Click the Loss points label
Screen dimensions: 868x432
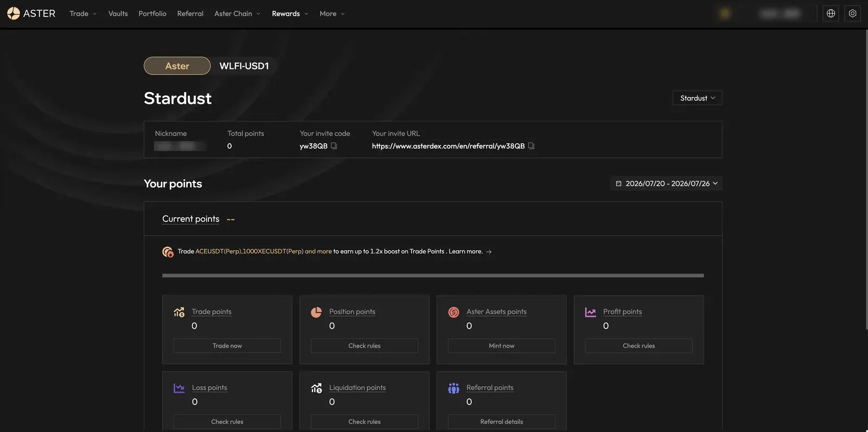click(x=209, y=388)
